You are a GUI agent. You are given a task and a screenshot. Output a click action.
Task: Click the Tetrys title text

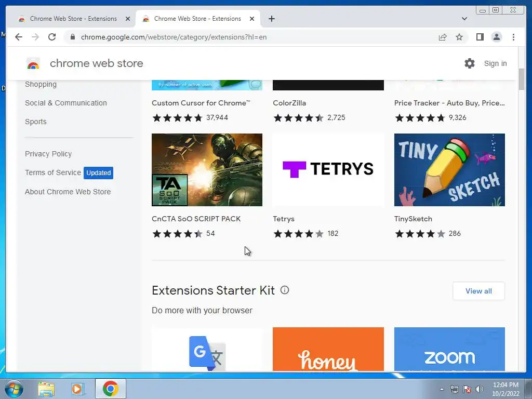coord(284,219)
